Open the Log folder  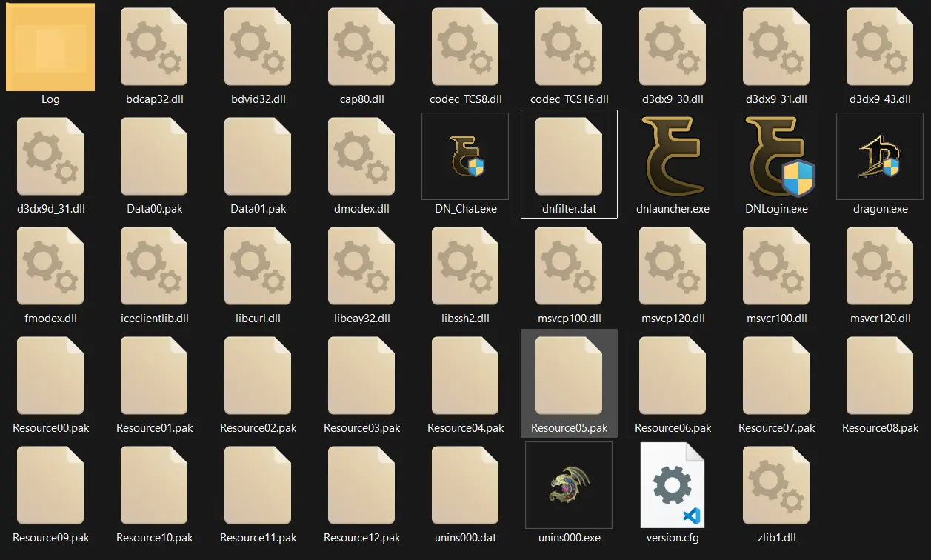point(50,47)
